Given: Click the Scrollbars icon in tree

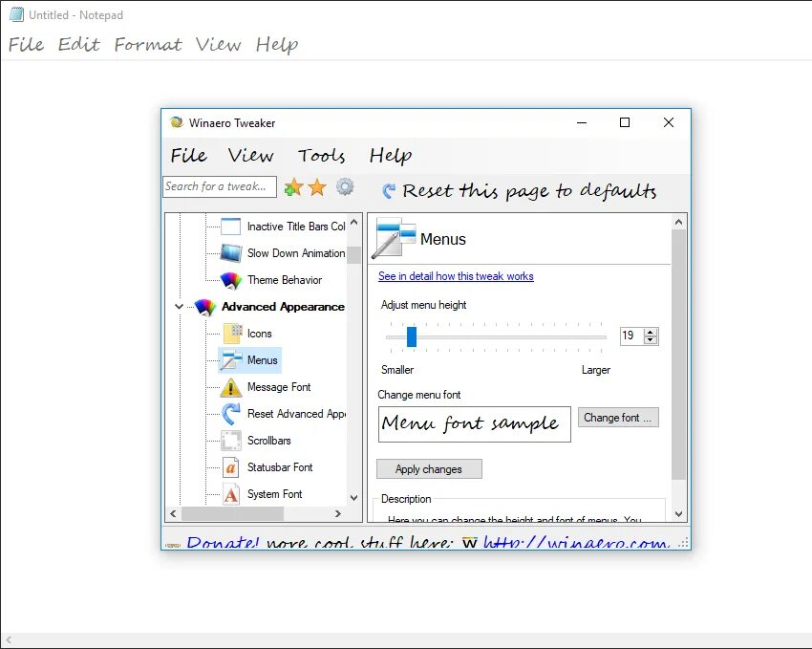Looking at the screenshot, I should 231,441.
